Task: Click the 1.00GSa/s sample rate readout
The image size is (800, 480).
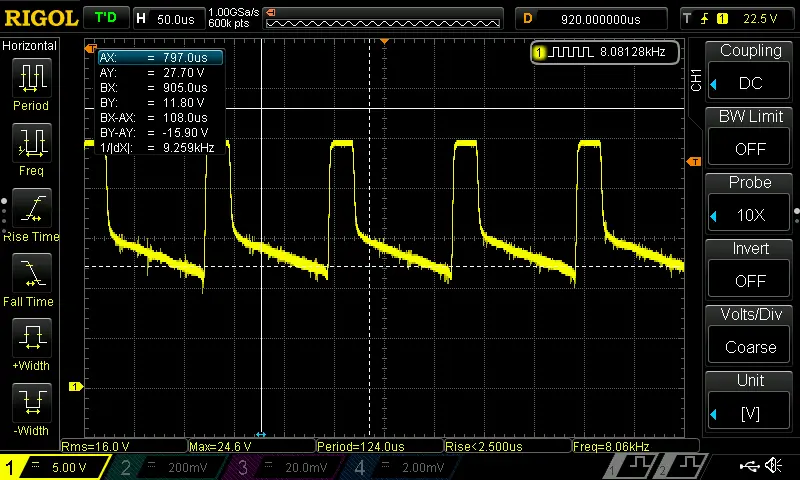Action: (233, 12)
